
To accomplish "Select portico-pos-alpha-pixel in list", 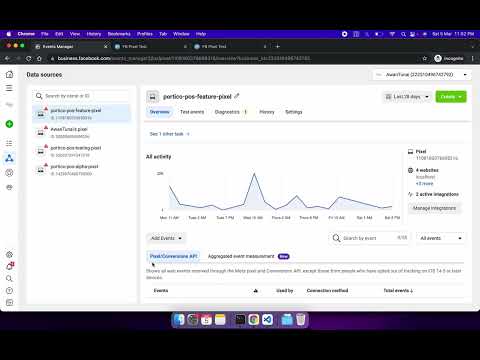I will click(82, 170).
